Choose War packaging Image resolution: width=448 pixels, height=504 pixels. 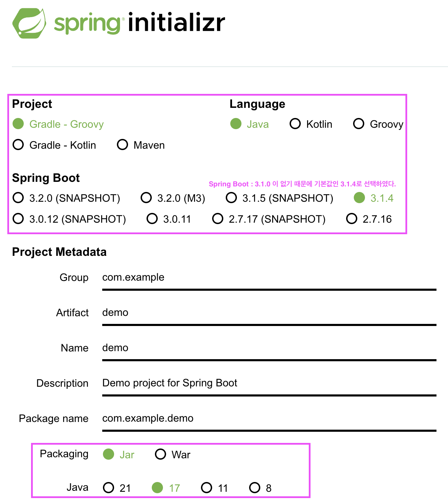(x=173, y=454)
